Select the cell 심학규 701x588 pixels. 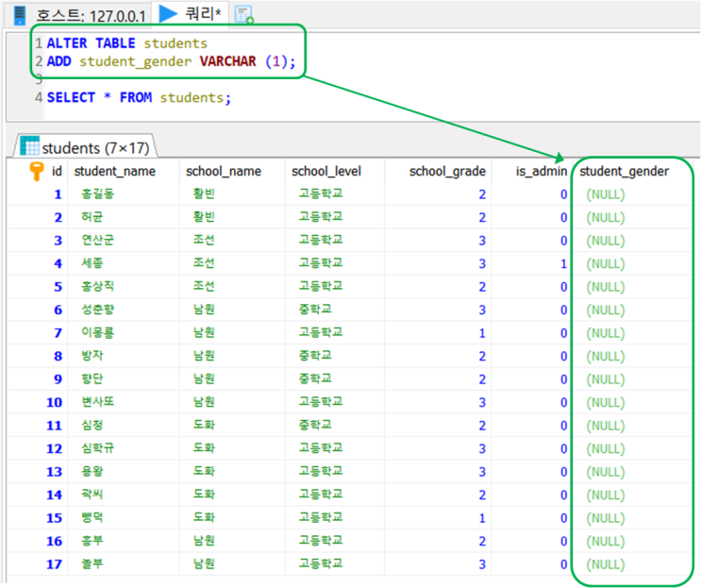(x=98, y=448)
